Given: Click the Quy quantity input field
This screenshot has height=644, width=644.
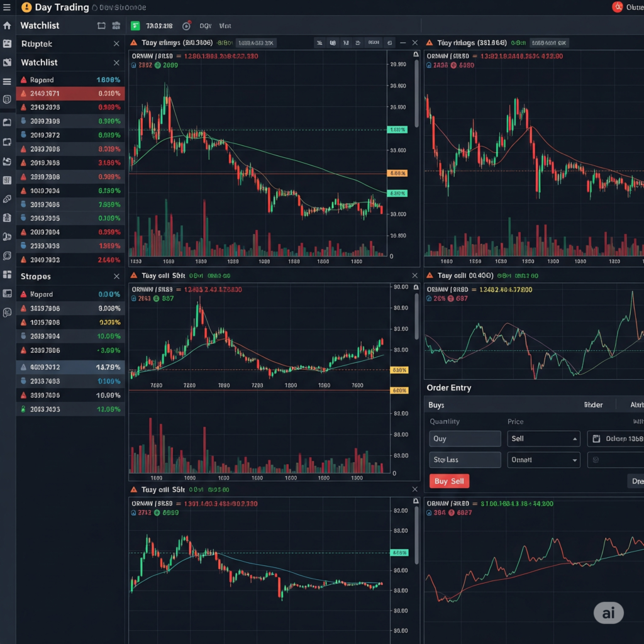Looking at the screenshot, I should click(465, 439).
